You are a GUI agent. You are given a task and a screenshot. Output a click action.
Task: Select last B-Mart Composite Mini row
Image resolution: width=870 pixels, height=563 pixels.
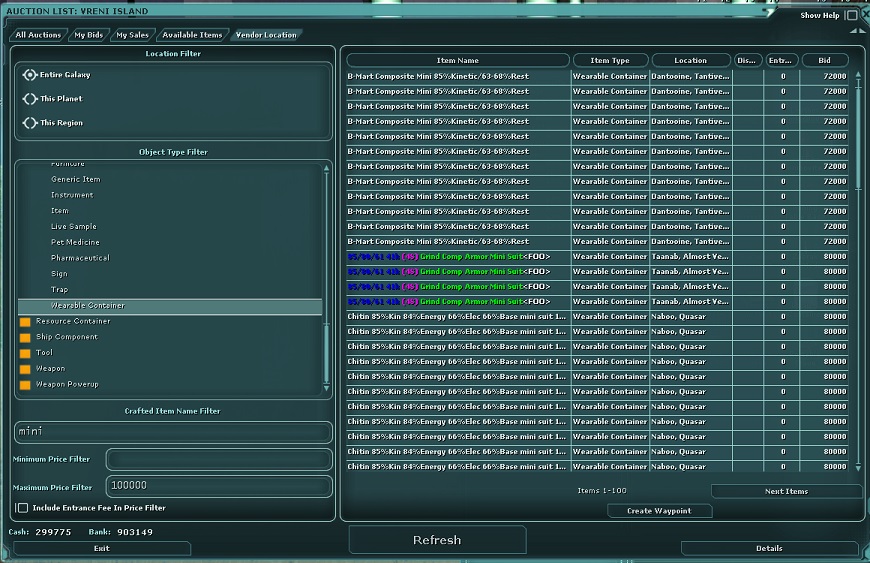(x=597, y=242)
